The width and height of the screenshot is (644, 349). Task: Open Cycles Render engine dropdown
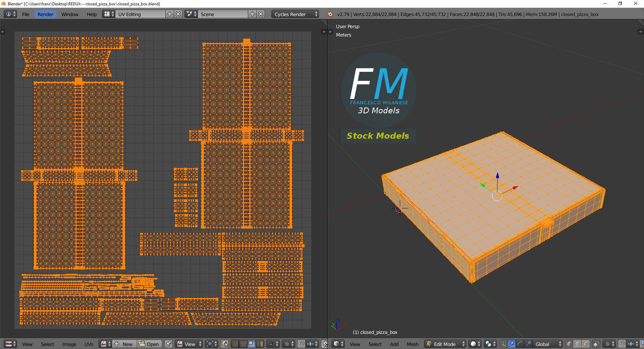pos(295,14)
